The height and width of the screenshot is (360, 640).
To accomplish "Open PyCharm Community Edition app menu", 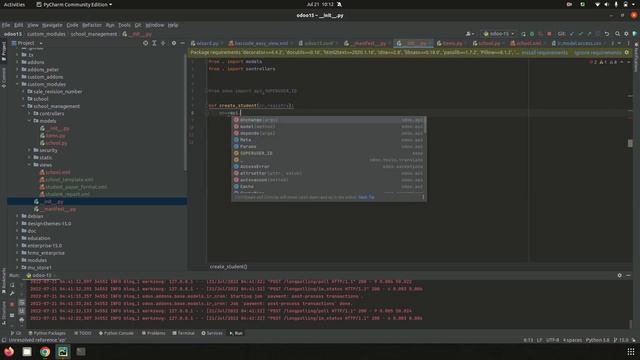I will coord(74,4).
